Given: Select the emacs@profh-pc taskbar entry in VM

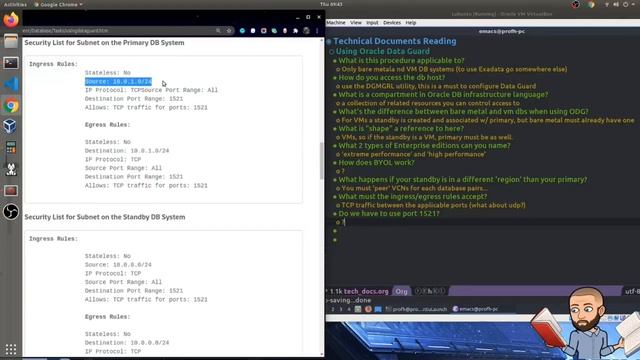Looking at the screenshot, I should click(x=476, y=309).
